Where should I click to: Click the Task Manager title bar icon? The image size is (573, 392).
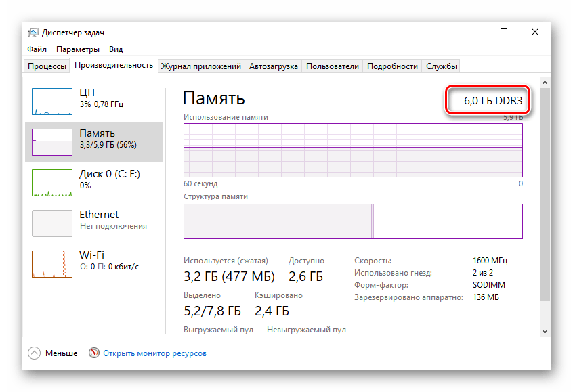33,32
